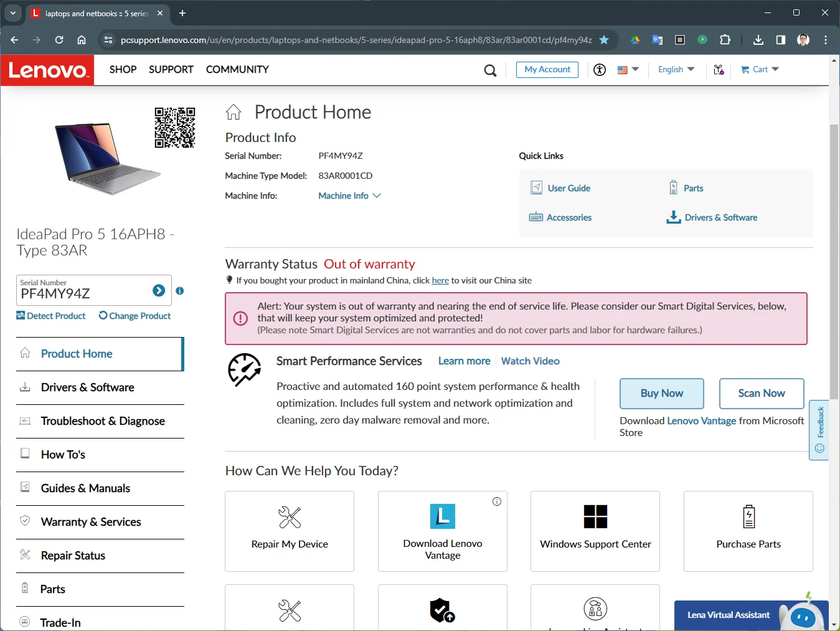Open Warranty & Services in sidebar
Viewport: 840px width, 631px height.
click(x=100, y=522)
